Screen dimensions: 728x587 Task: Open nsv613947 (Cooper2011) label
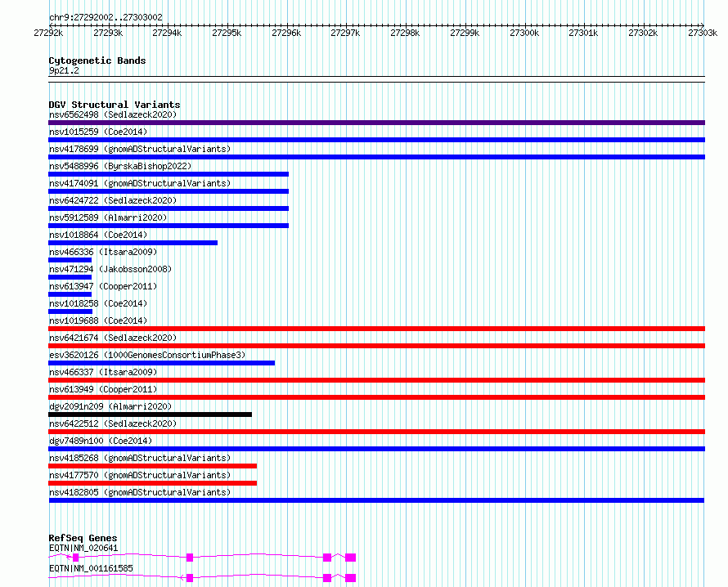(x=103, y=286)
